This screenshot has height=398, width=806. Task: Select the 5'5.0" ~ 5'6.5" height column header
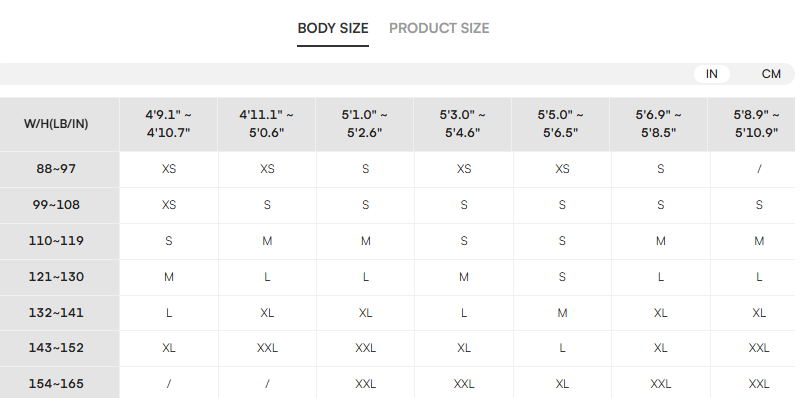(561, 124)
